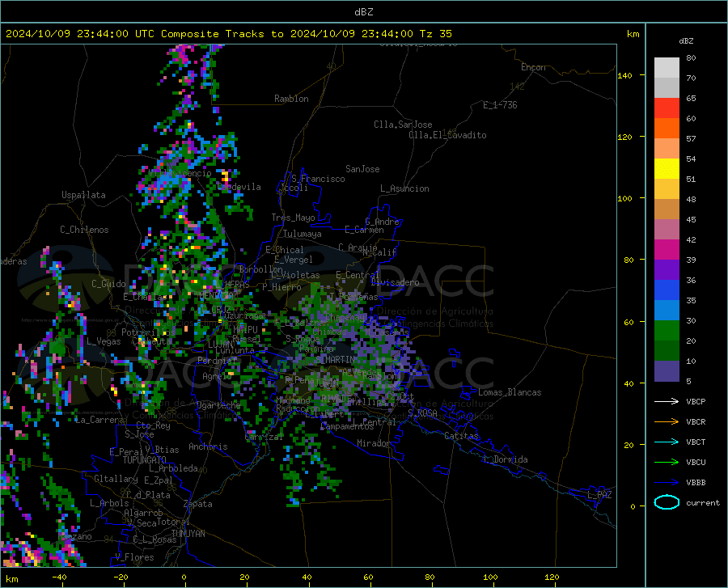Click the 'Tulumaya' place label
This screenshot has height=588, width=728.
pos(303,234)
